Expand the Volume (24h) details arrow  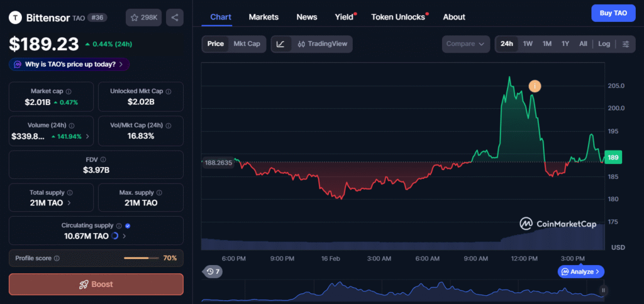[x=87, y=136]
